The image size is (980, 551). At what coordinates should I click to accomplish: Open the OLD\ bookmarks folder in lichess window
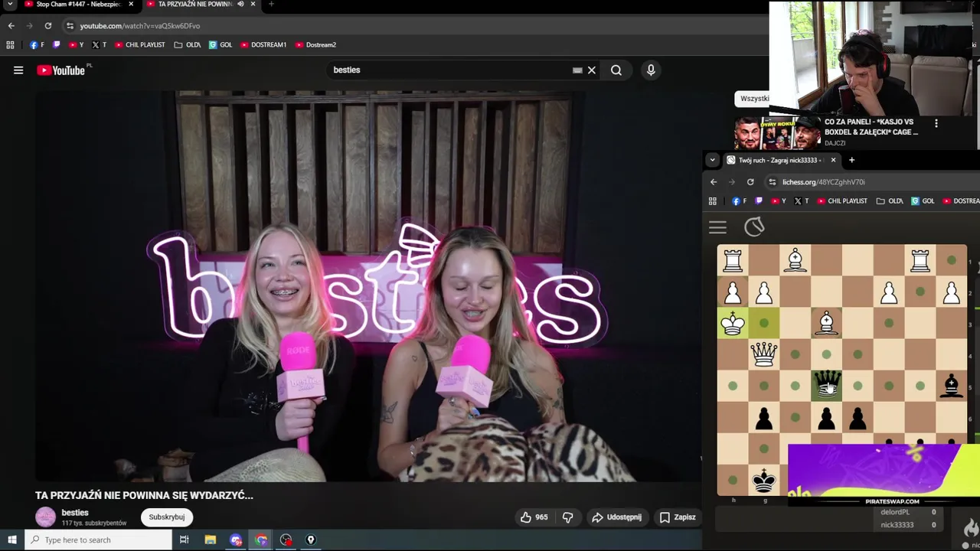890,201
